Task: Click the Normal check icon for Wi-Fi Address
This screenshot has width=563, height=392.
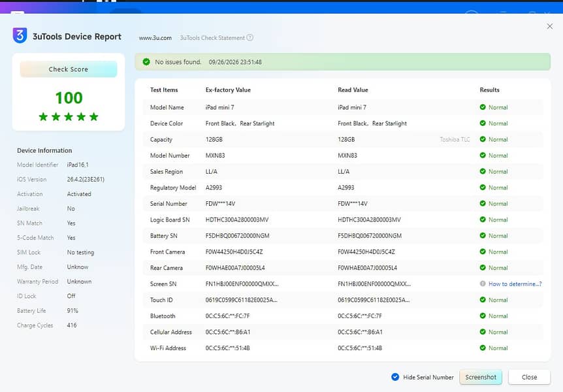Action: [483, 348]
